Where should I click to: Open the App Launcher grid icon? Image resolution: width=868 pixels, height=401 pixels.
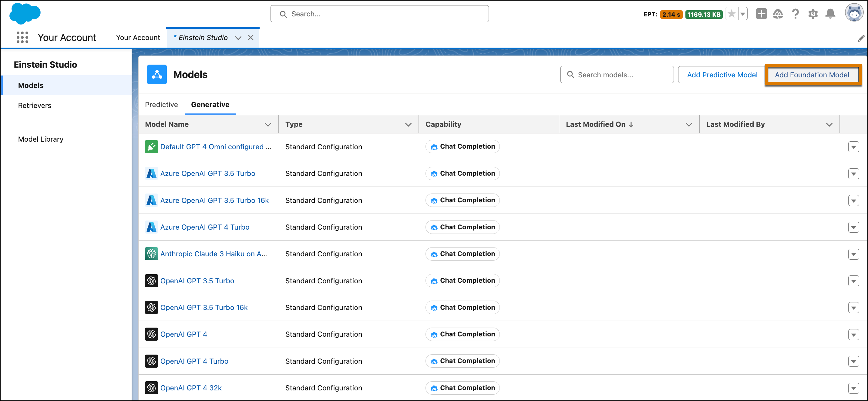pyautogui.click(x=22, y=37)
